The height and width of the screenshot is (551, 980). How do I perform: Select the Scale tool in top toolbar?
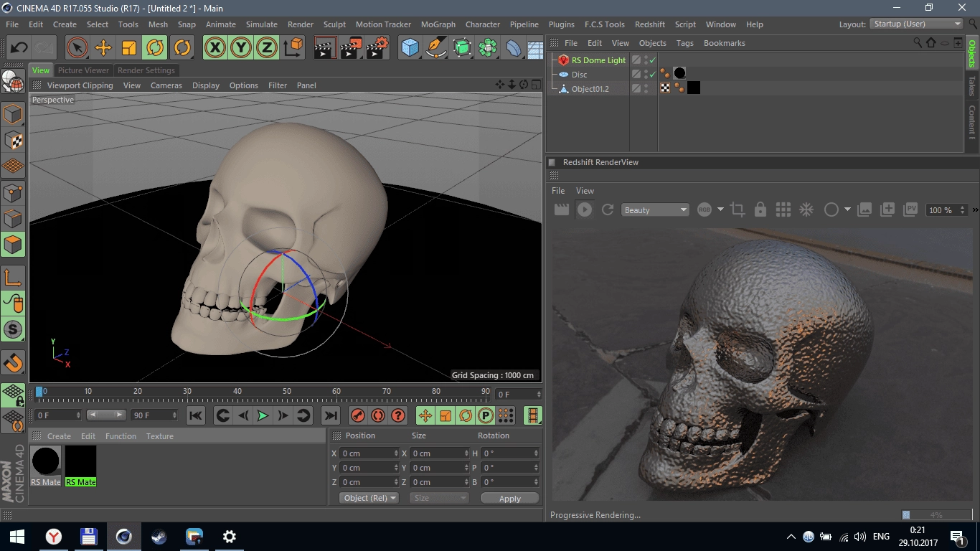tap(129, 48)
